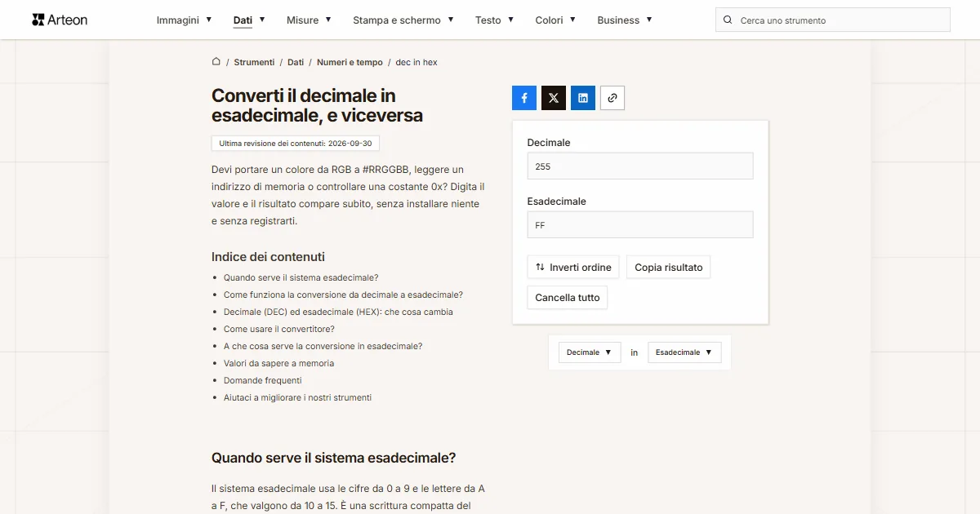Jump to 'Aiutaci a migliorare i nostri strumenti'
Image resolution: width=980 pixels, height=514 pixels.
(x=298, y=397)
